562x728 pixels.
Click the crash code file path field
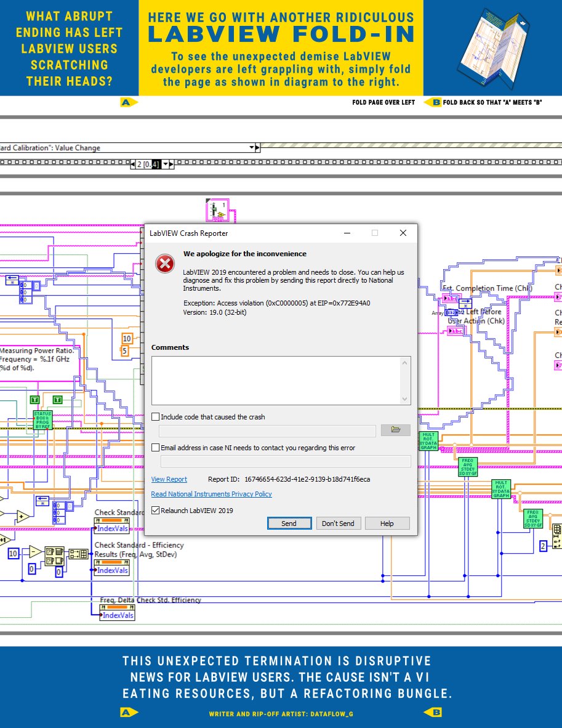(x=267, y=431)
